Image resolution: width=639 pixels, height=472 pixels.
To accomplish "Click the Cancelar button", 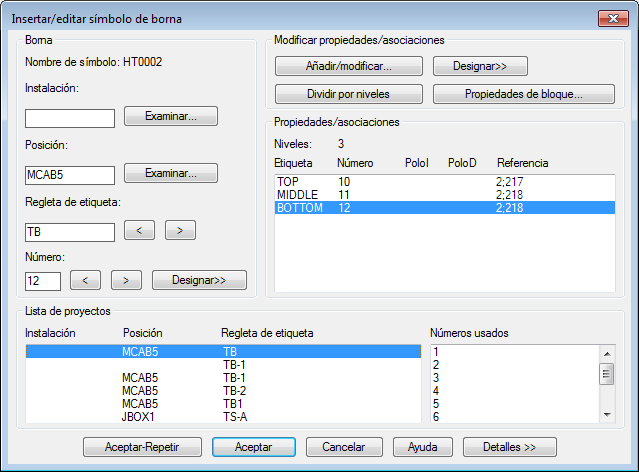I will tap(344, 447).
